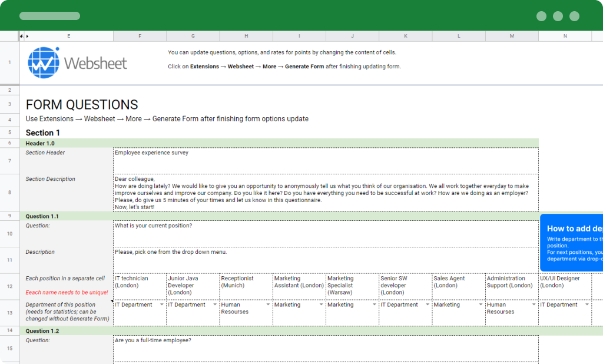
Task: Select column E header
Action: click(x=68, y=36)
